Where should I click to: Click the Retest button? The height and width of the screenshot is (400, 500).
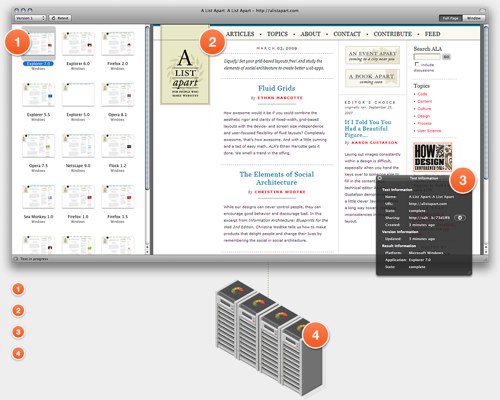(x=60, y=18)
